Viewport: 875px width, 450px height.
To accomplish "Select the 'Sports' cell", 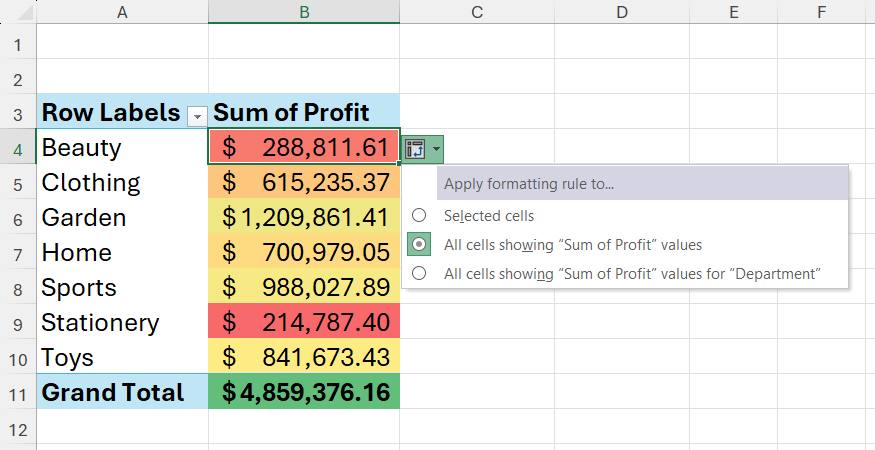I will [122, 286].
